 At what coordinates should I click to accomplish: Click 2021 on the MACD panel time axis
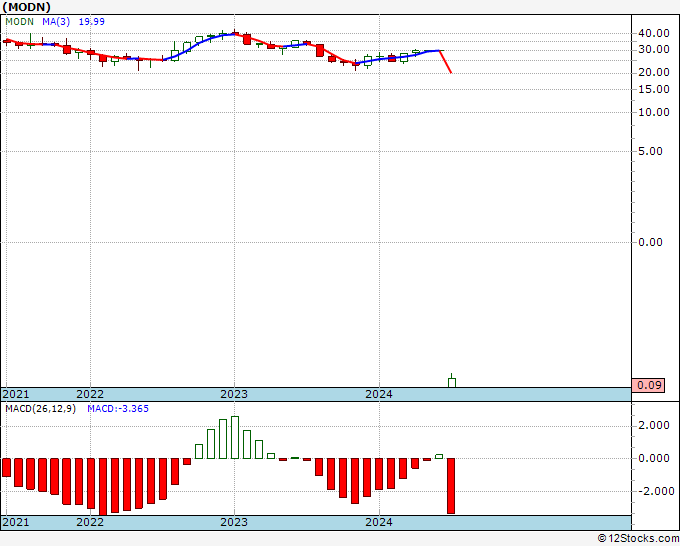(x=16, y=522)
